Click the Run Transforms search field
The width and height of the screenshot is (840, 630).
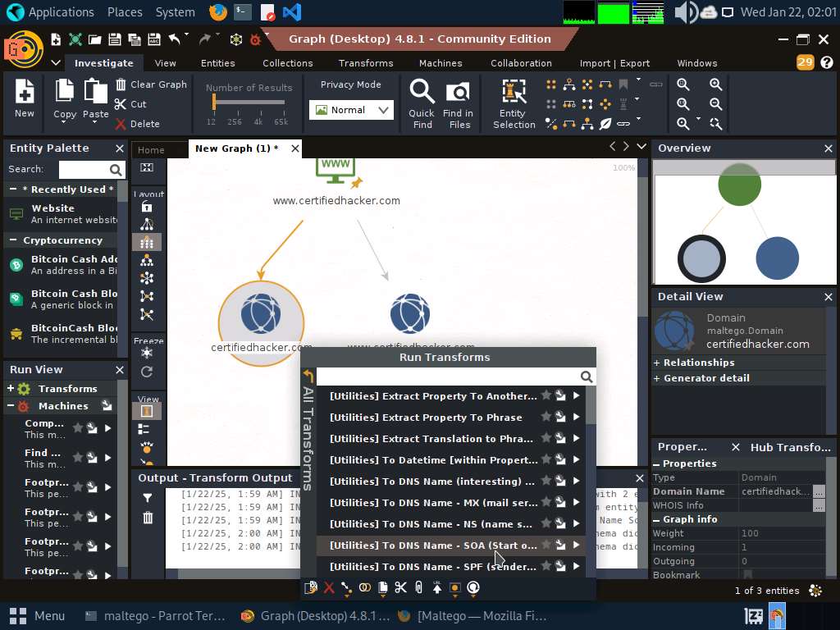[x=449, y=377]
